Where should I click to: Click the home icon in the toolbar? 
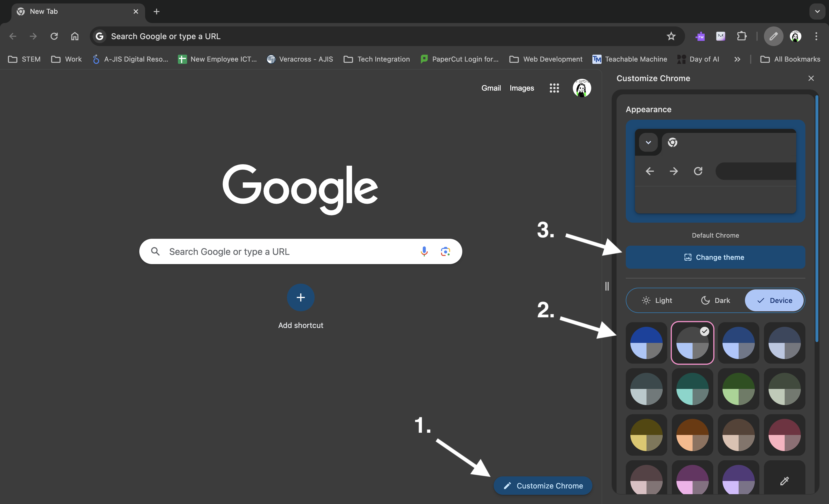(x=75, y=36)
